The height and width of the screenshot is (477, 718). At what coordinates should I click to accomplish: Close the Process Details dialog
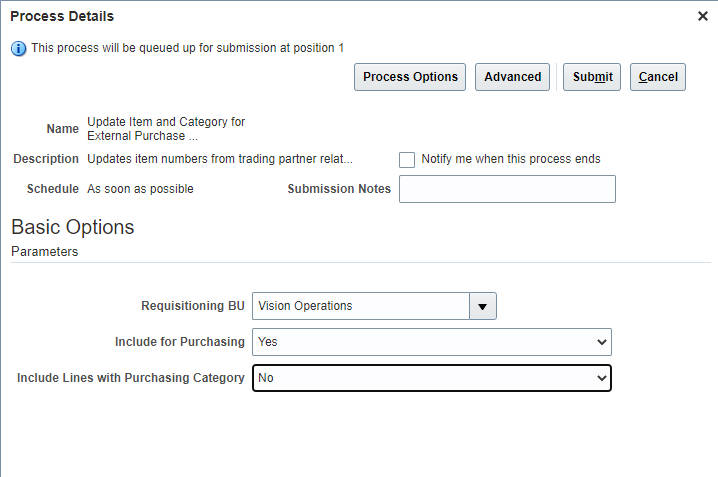[x=702, y=16]
